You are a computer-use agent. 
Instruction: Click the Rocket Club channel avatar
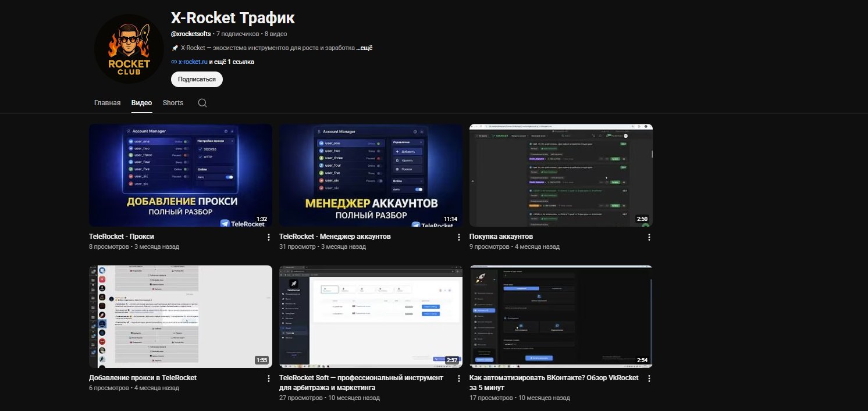129,49
